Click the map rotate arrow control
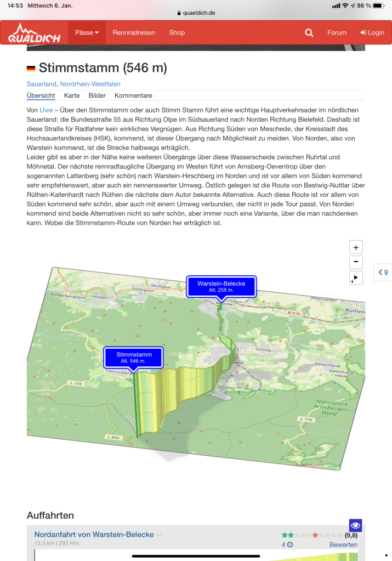Image resolution: width=392 pixels, height=561 pixels. 356,278
